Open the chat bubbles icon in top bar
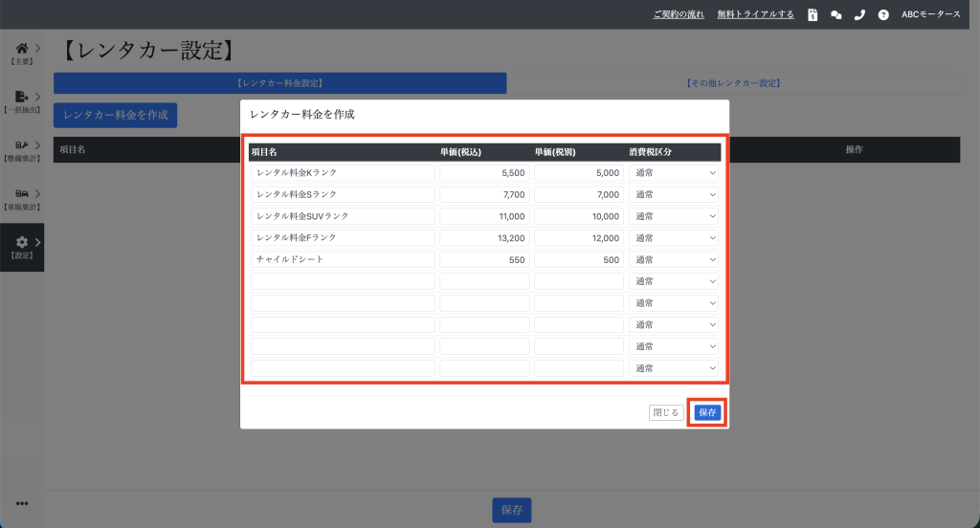This screenshot has height=528, width=980. point(835,14)
